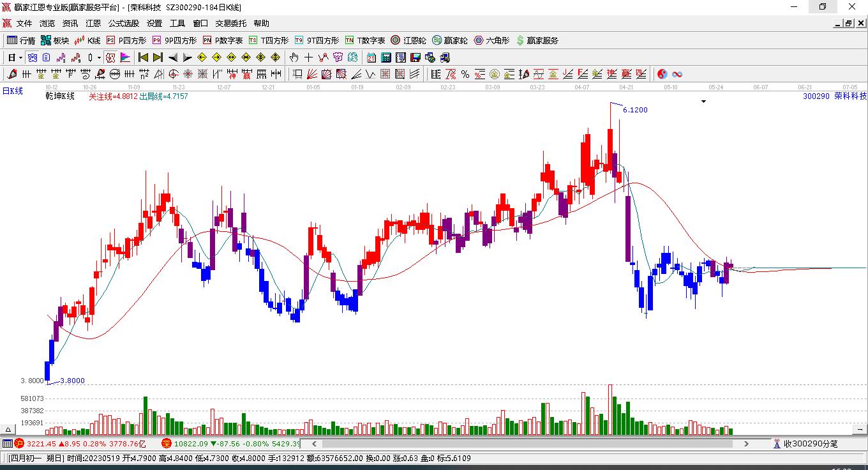868x470 pixels.
Task: Click the wave line with nodes tool
Action: click(324, 57)
